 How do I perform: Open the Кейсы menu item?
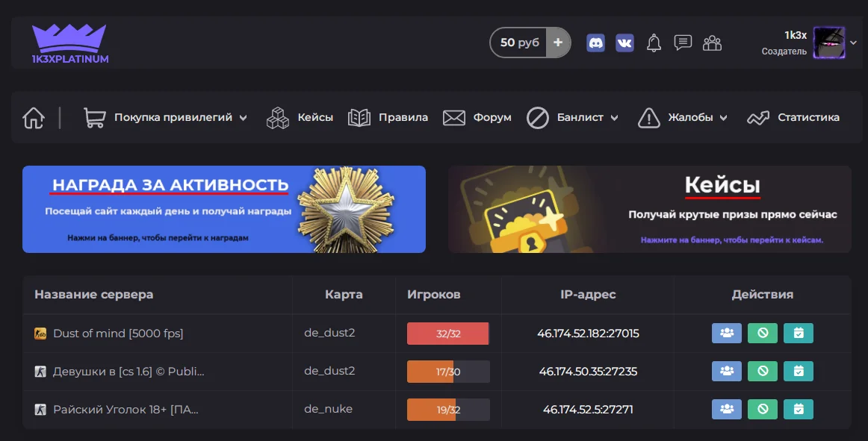pos(300,118)
